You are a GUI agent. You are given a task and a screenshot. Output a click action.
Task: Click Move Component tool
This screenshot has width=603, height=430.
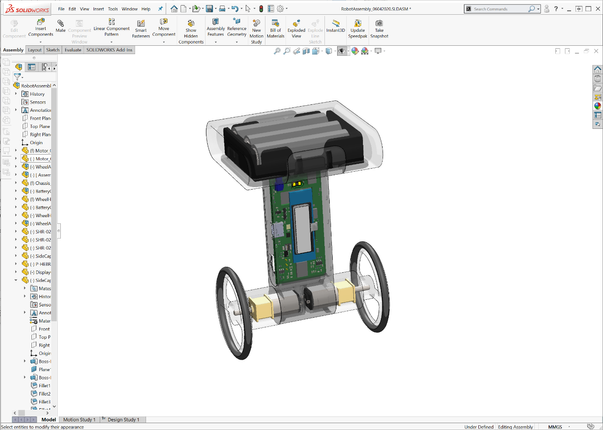click(164, 28)
